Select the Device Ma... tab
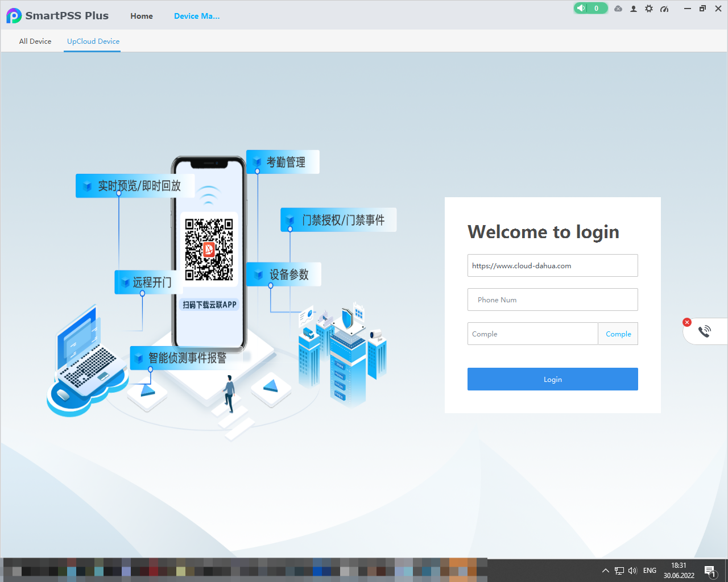This screenshot has height=582, width=728. click(x=197, y=16)
